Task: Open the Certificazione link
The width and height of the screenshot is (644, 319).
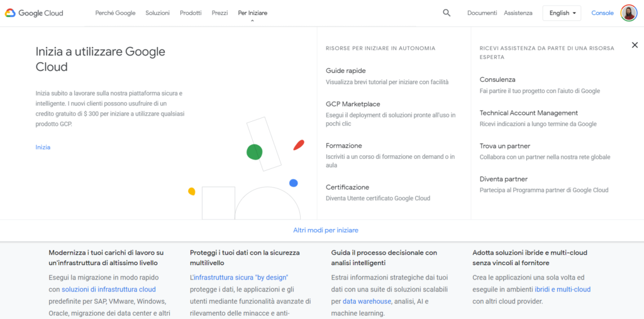Action: (x=347, y=187)
